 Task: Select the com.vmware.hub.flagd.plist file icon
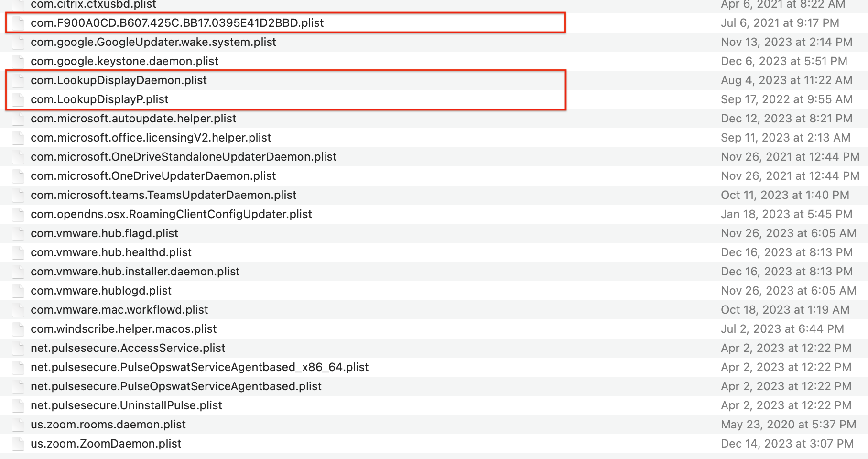click(18, 233)
